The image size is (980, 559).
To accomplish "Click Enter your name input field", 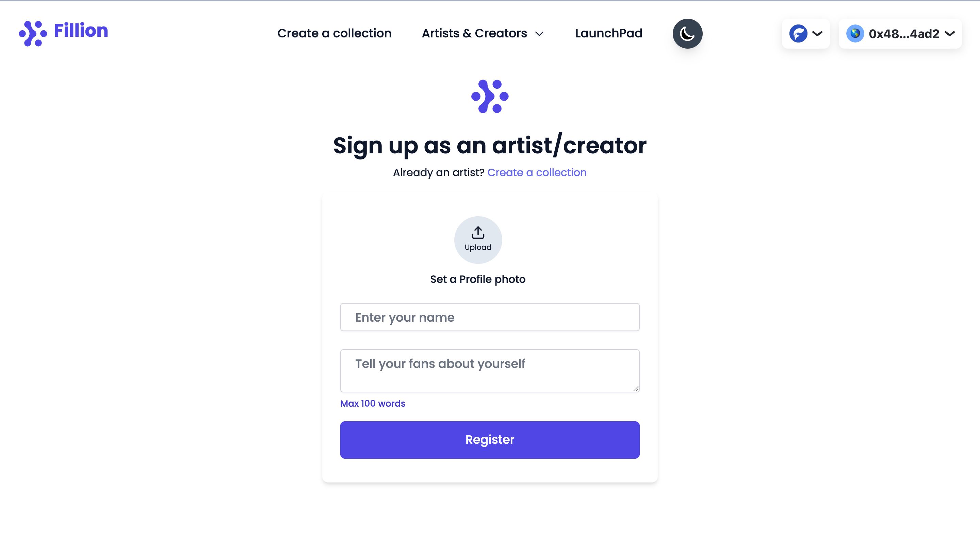I will tap(489, 317).
